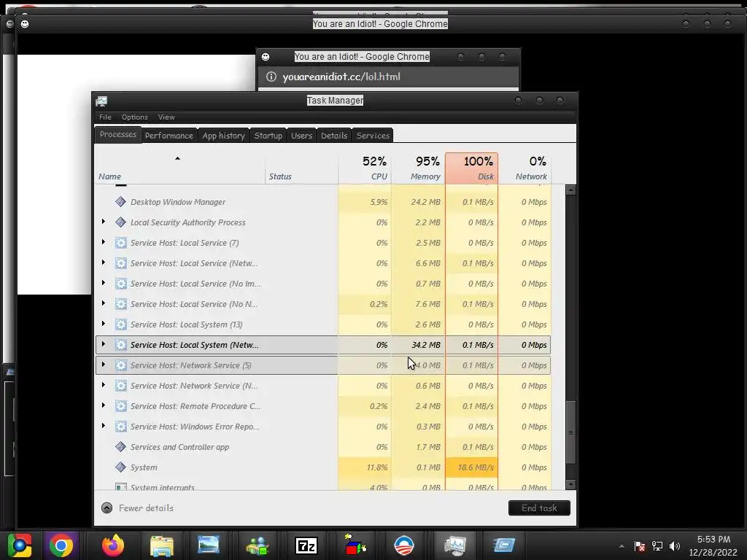Expand Service Host: Local System (Netw...)

click(x=104, y=344)
